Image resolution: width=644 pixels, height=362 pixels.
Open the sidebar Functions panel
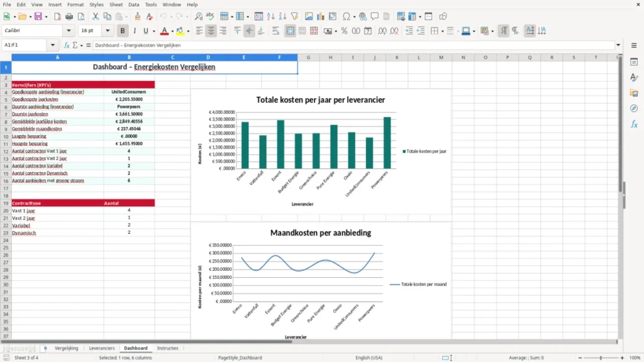point(634,124)
